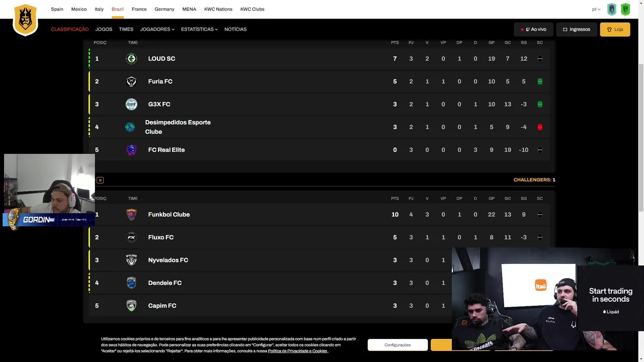The width and height of the screenshot is (644, 362).
Task: Expand the Jogadores menu
Action: (157, 29)
